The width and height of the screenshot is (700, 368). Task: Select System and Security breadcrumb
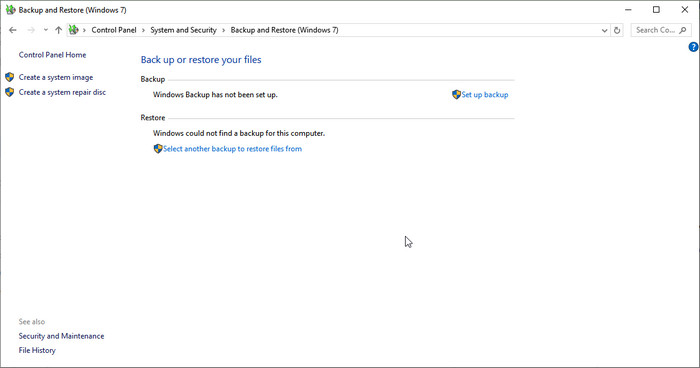(183, 30)
